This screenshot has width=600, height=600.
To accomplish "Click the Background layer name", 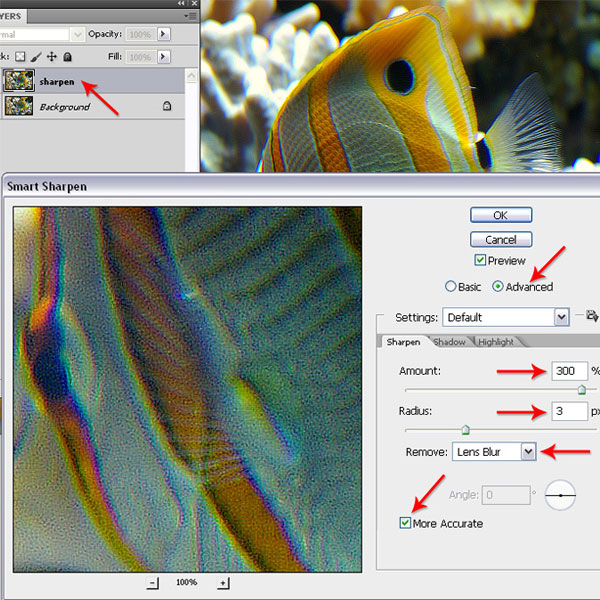I will [x=65, y=107].
